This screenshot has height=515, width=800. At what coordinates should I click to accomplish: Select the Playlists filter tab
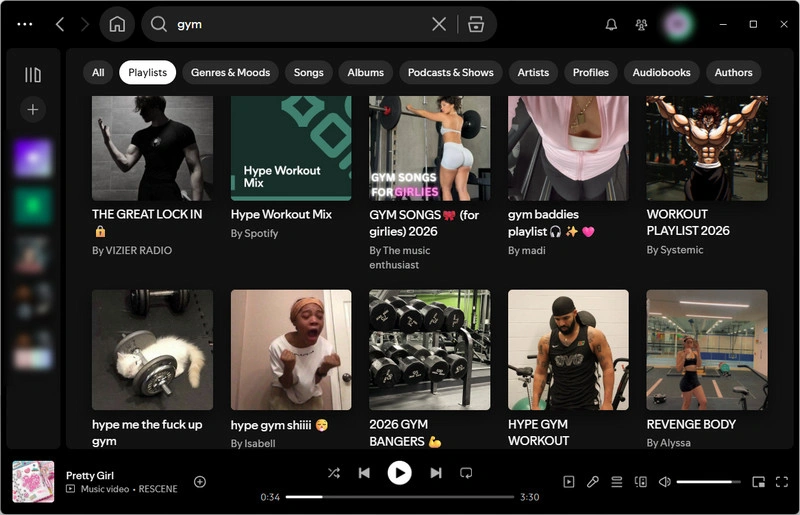[147, 72]
